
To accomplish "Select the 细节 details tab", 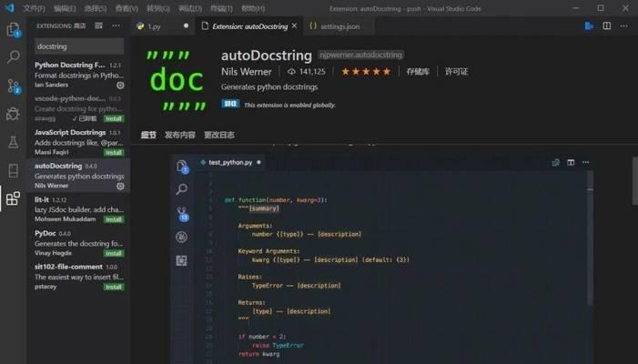I will [x=148, y=135].
